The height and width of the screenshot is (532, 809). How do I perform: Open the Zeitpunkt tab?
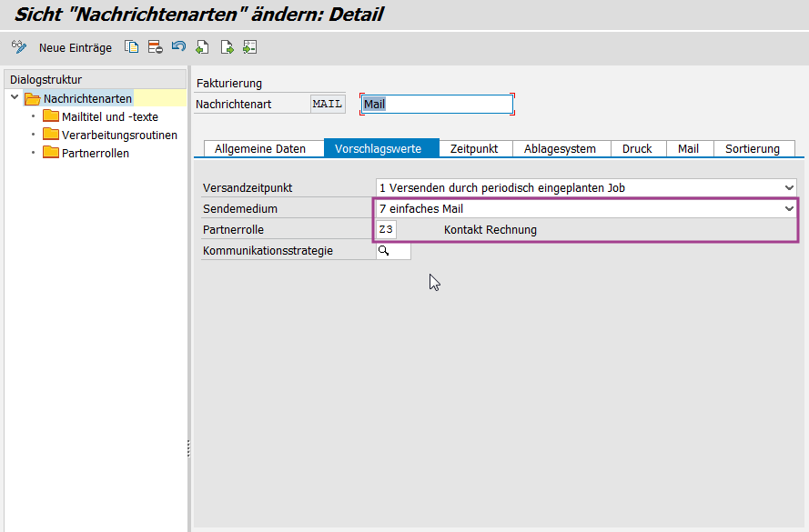474,148
